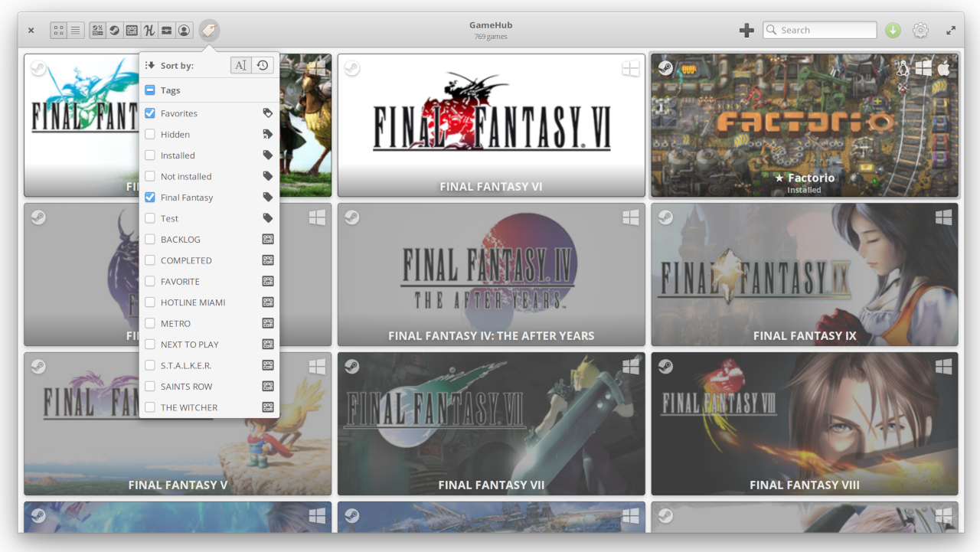The width and height of the screenshot is (980, 552).
Task: Open the Final Fantasy VII game card
Action: click(x=492, y=424)
